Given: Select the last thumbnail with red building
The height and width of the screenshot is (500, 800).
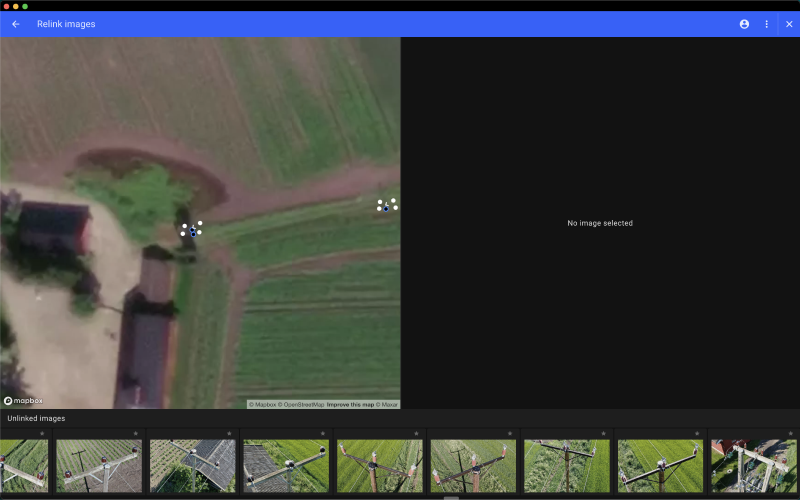Looking at the screenshot, I should (x=754, y=465).
